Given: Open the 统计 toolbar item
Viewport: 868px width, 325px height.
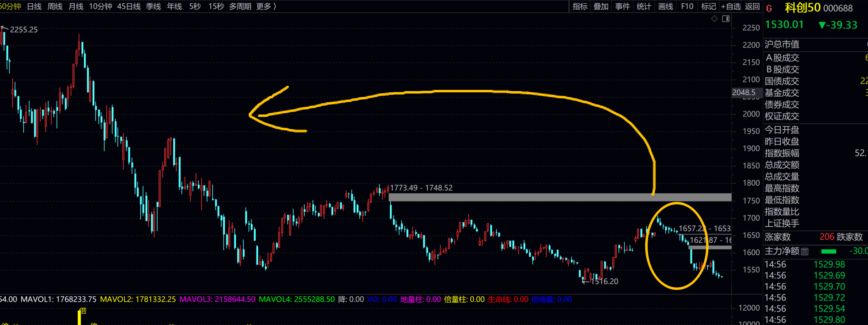Looking at the screenshot, I should coord(644,7).
